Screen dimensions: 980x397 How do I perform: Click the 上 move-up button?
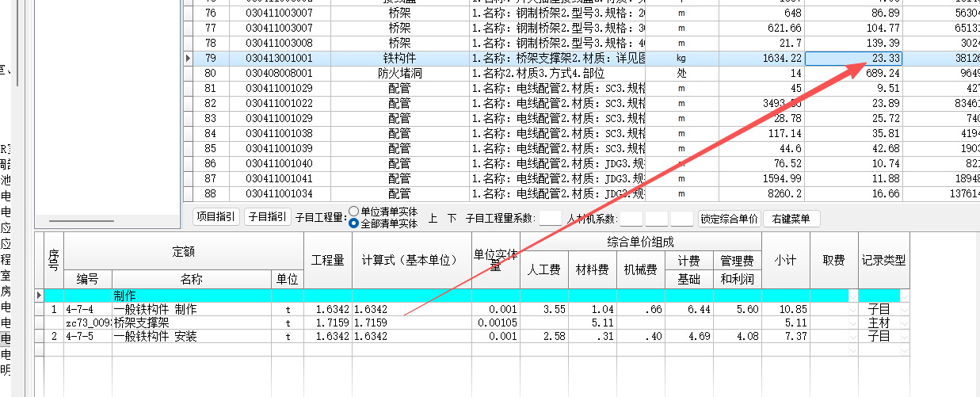(433, 218)
